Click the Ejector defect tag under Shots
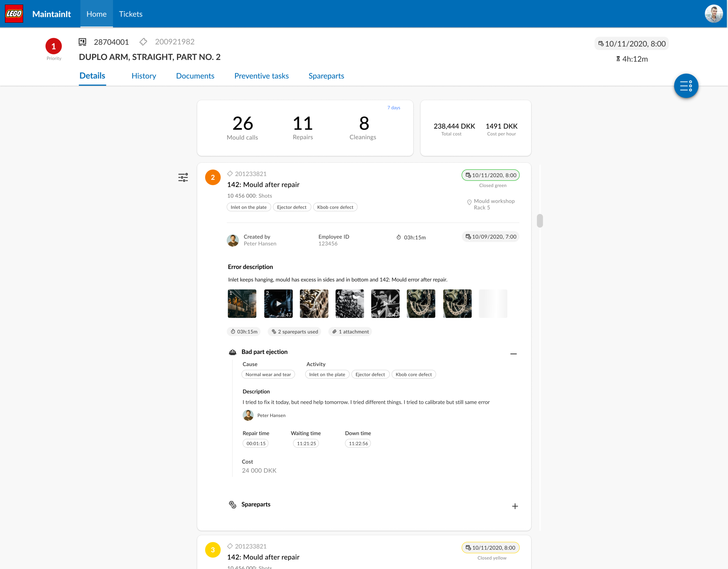728x569 pixels. pyautogui.click(x=292, y=207)
